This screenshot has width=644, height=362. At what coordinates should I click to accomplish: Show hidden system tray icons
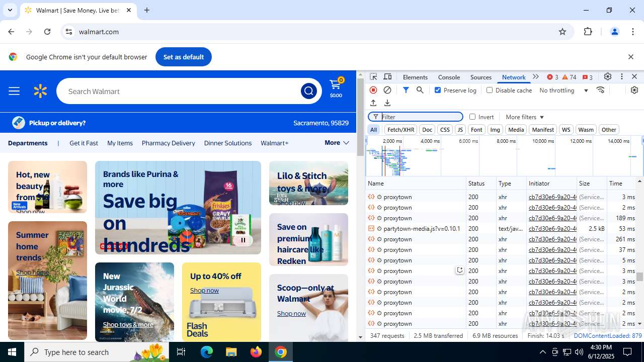pos(542,352)
